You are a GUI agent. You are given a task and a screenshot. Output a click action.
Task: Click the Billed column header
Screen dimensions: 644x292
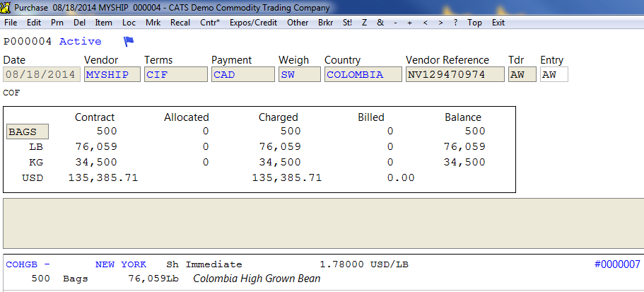[x=371, y=117]
